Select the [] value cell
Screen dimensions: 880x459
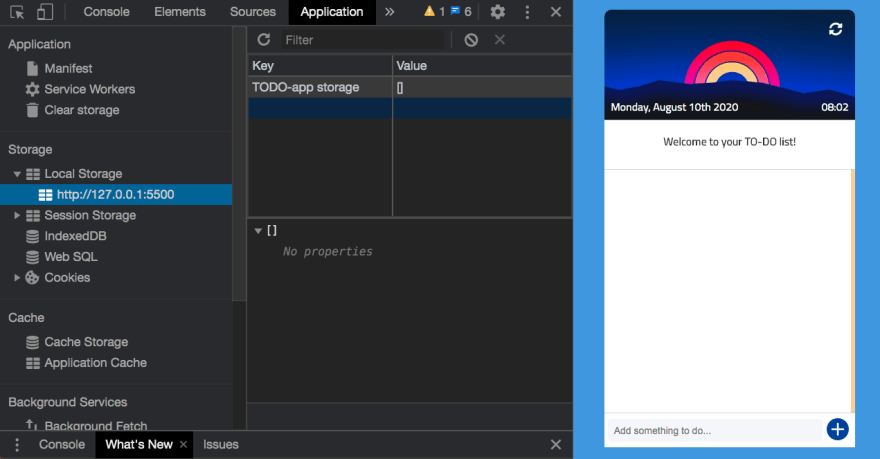pos(482,88)
